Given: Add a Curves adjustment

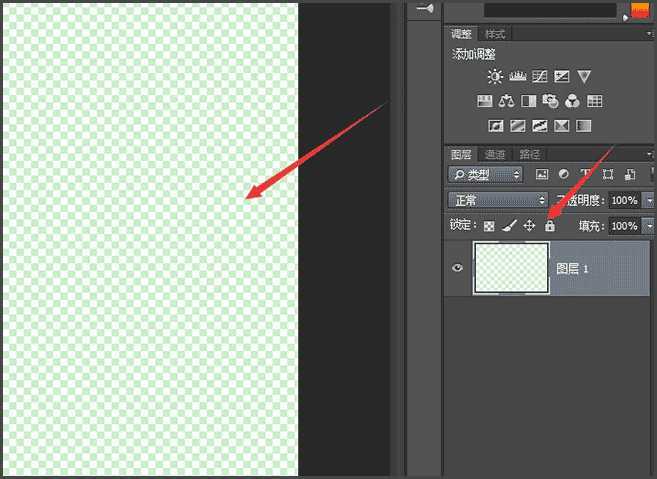Looking at the screenshot, I should point(540,76).
